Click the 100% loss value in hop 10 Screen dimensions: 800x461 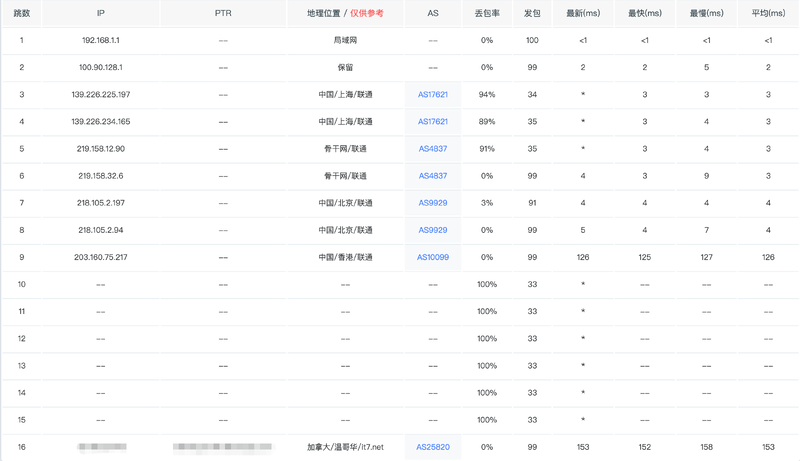pos(487,284)
